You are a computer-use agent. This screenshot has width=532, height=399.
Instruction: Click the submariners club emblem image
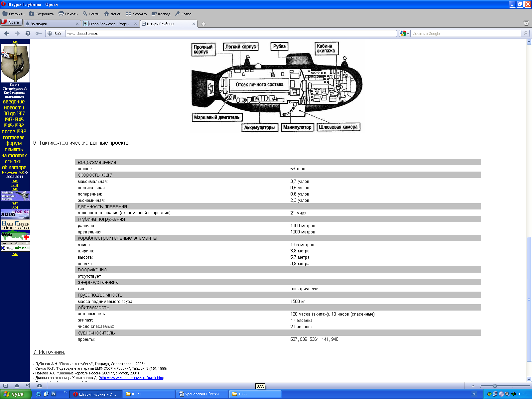point(15,63)
